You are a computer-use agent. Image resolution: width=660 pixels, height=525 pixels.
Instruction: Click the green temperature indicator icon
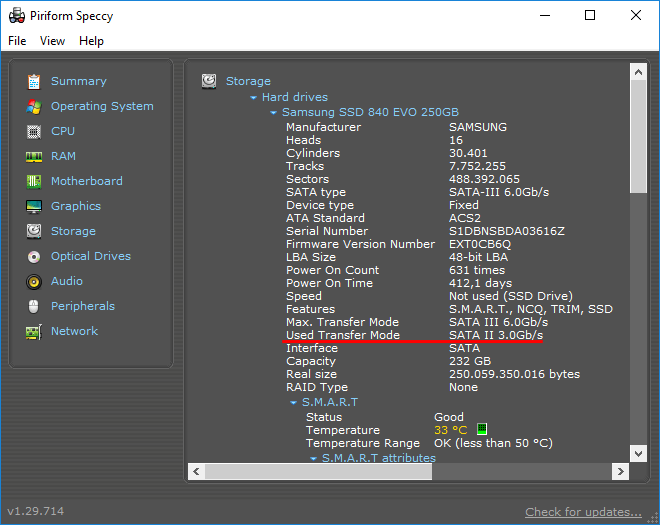coord(482,429)
